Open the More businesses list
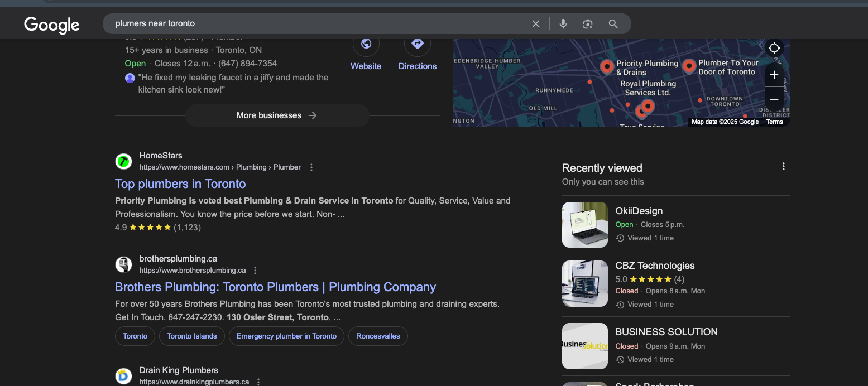 point(277,115)
